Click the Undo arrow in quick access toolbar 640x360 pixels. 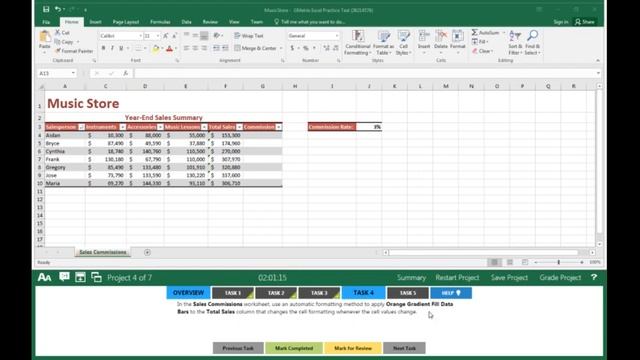[58, 9]
